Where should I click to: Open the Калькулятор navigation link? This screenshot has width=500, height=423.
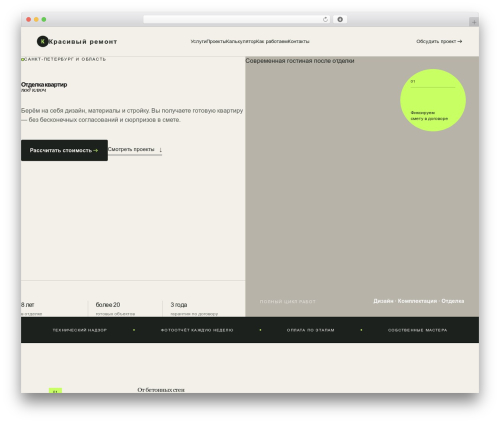[x=241, y=41]
